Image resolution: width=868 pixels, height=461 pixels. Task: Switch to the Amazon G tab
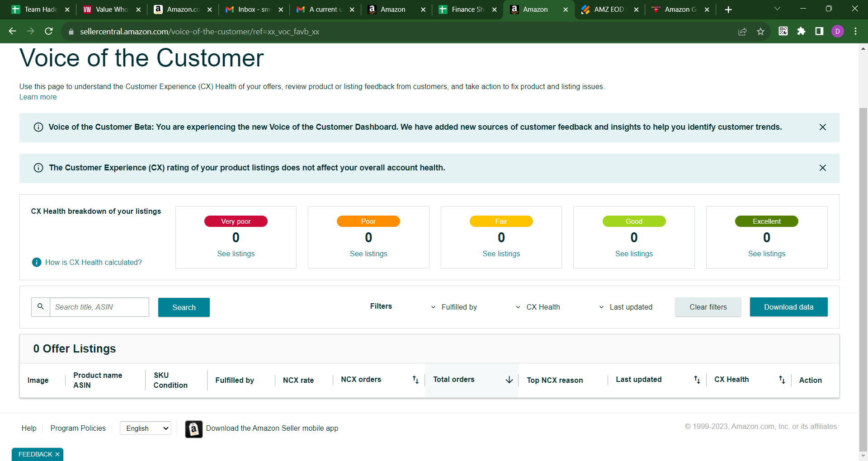681,9
